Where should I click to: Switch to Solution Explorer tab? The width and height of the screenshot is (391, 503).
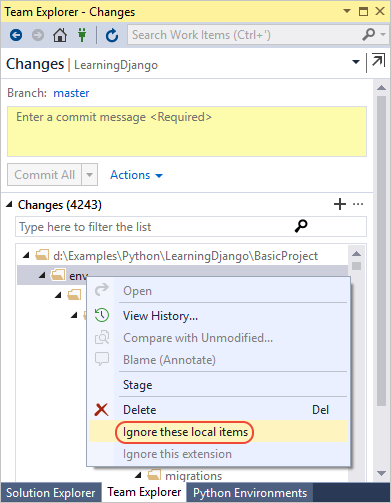(51, 493)
